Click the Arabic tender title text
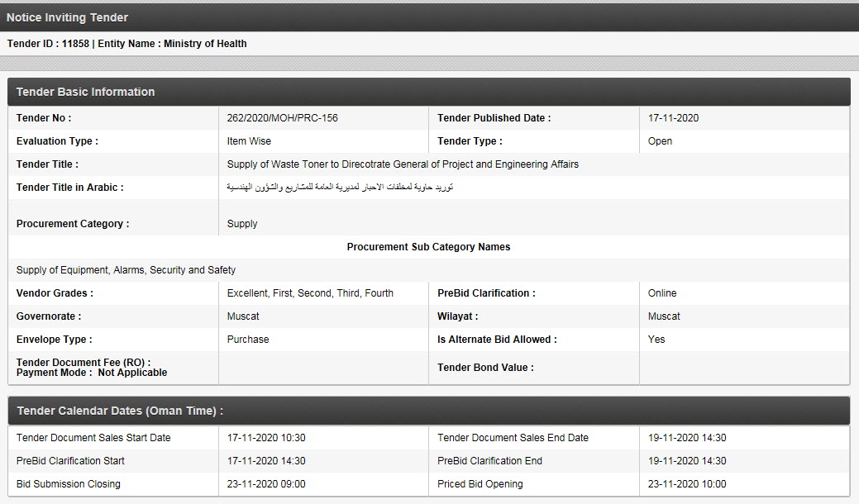 (x=340, y=188)
